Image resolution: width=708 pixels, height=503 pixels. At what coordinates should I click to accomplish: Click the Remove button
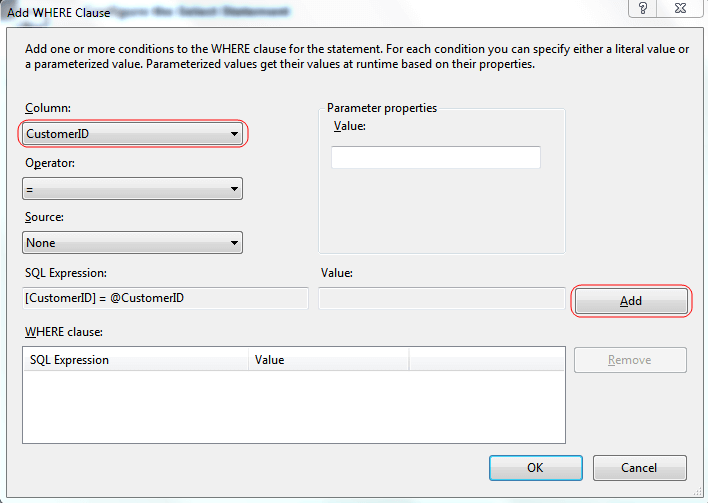point(630,360)
